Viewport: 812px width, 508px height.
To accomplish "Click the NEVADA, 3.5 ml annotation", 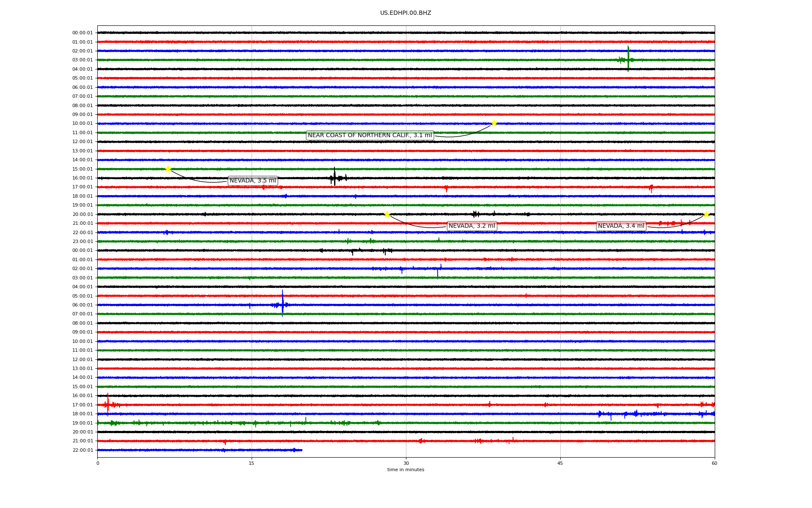I will tap(252, 181).
